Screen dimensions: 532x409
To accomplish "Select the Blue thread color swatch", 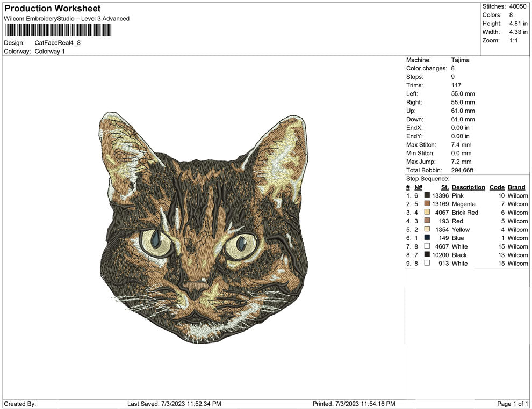I will (427, 238).
